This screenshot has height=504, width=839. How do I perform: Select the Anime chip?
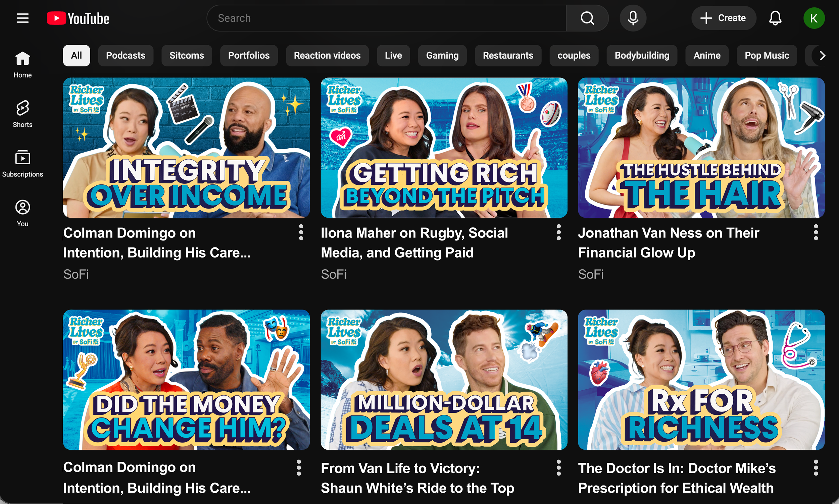[707, 55]
